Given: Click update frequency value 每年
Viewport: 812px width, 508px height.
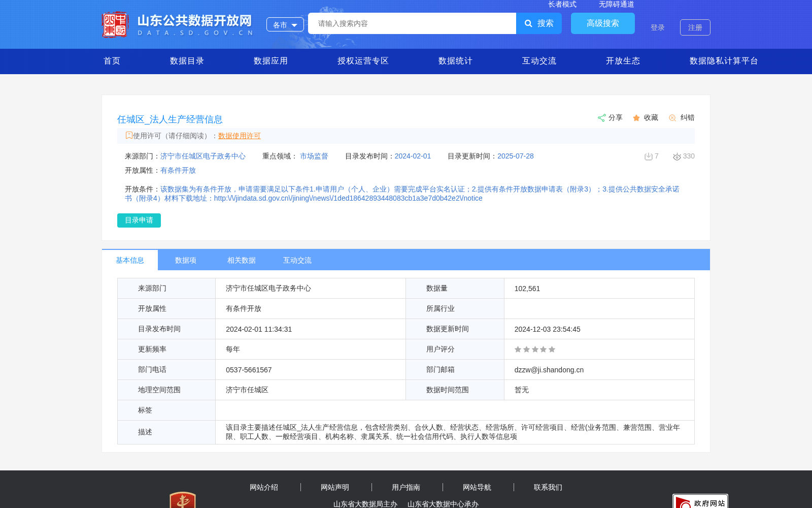Looking at the screenshot, I should [233, 350].
